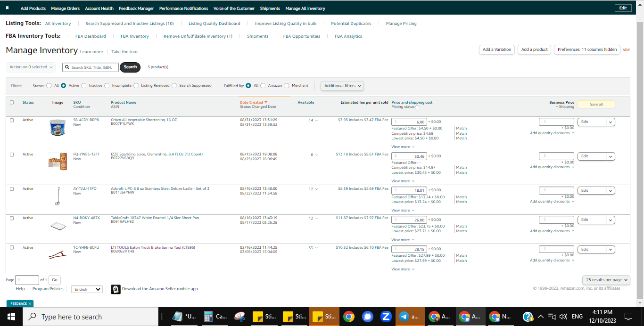Show hidden system tray icons
The image size is (644, 326).
point(541,317)
